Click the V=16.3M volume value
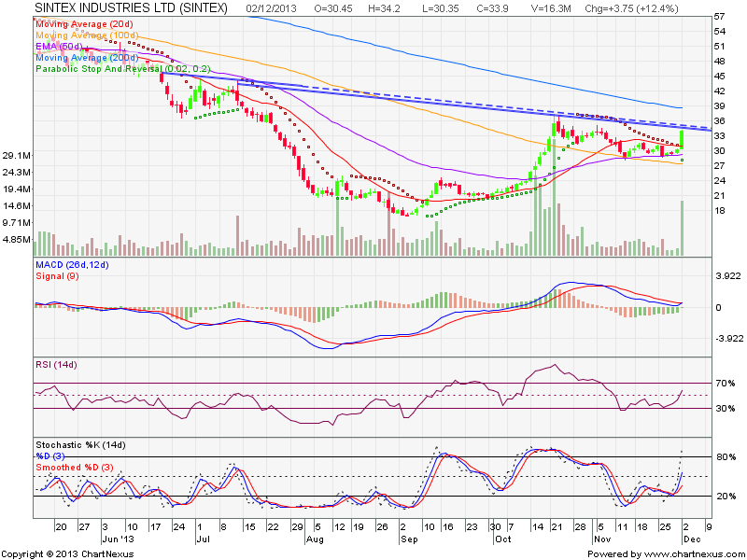747x560 pixels. click(x=551, y=8)
